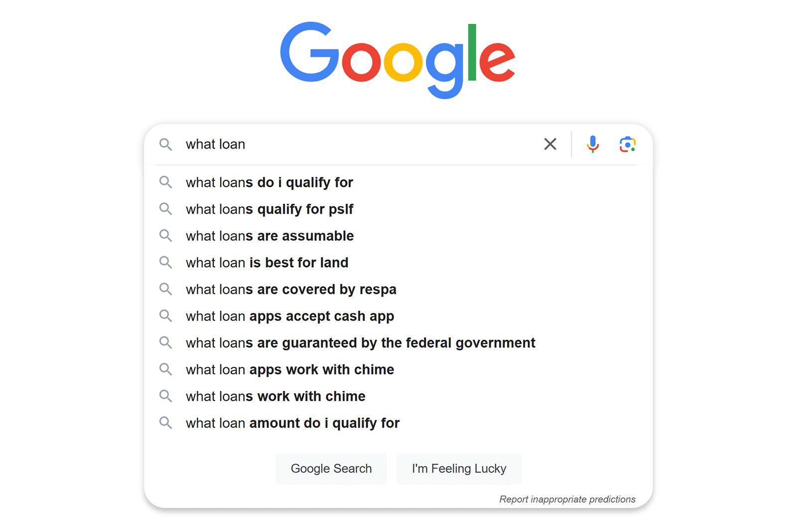The image size is (797, 532).
Task: Open the Report inappropriate predictions link
Action: tap(567, 499)
